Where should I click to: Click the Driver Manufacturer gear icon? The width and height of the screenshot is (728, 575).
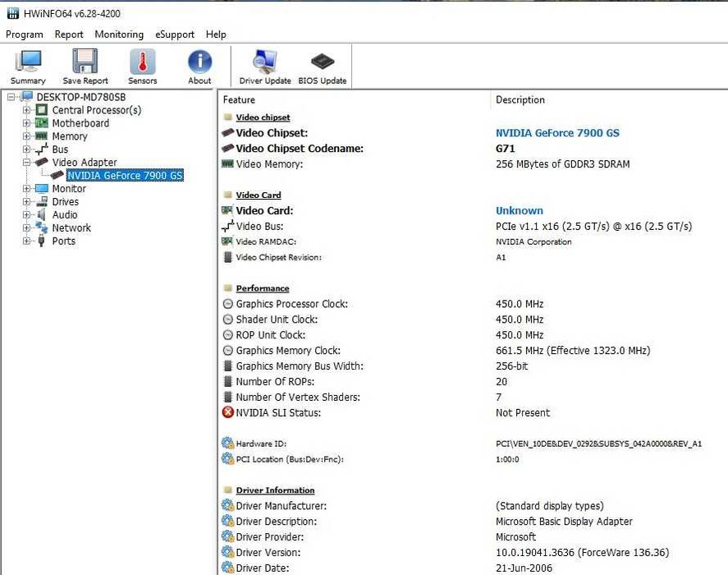click(x=228, y=506)
